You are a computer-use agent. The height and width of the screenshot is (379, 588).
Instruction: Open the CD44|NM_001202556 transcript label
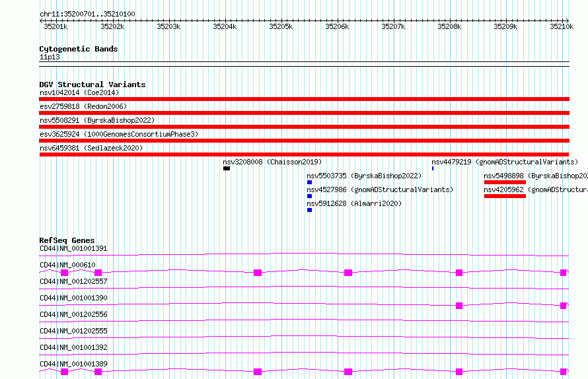pyautogui.click(x=73, y=314)
